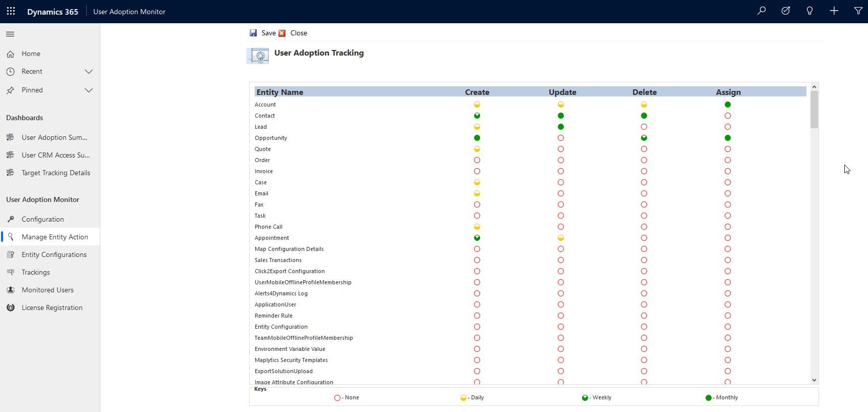Open User Adoption Sum... dashboard
The image size is (868, 412).
click(x=54, y=137)
